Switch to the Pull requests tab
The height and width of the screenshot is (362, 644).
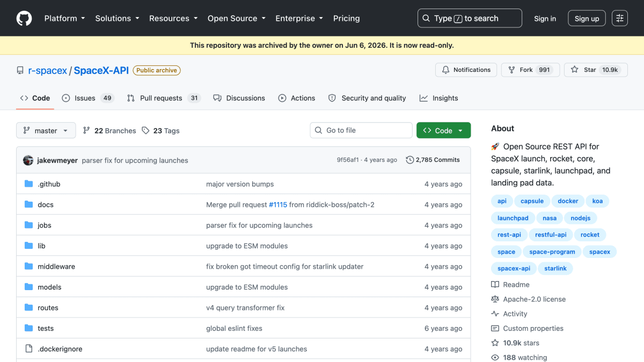(x=164, y=98)
